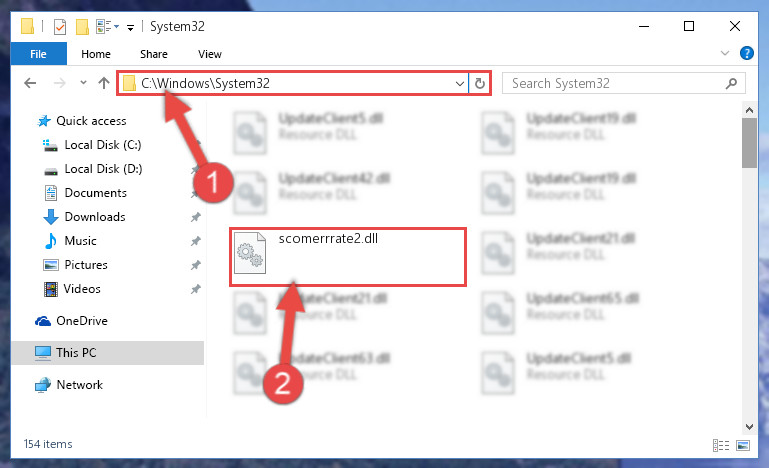The width and height of the screenshot is (769, 468).
Task: Refresh the System32 folder view
Action: pyautogui.click(x=480, y=83)
